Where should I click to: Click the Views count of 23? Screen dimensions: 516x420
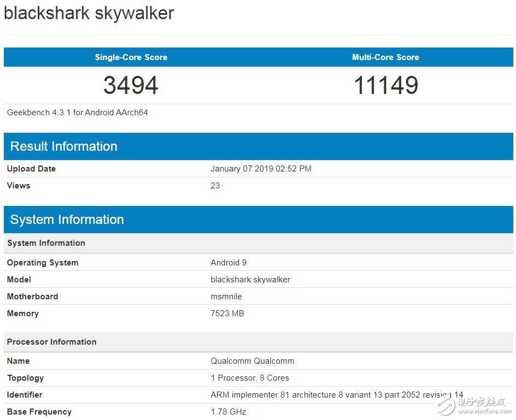click(x=215, y=186)
